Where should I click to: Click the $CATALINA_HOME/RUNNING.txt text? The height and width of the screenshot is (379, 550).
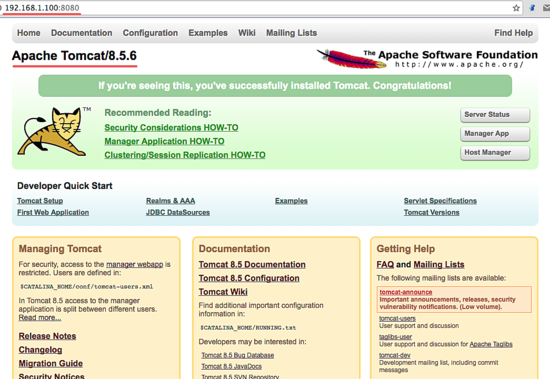pos(248,328)
